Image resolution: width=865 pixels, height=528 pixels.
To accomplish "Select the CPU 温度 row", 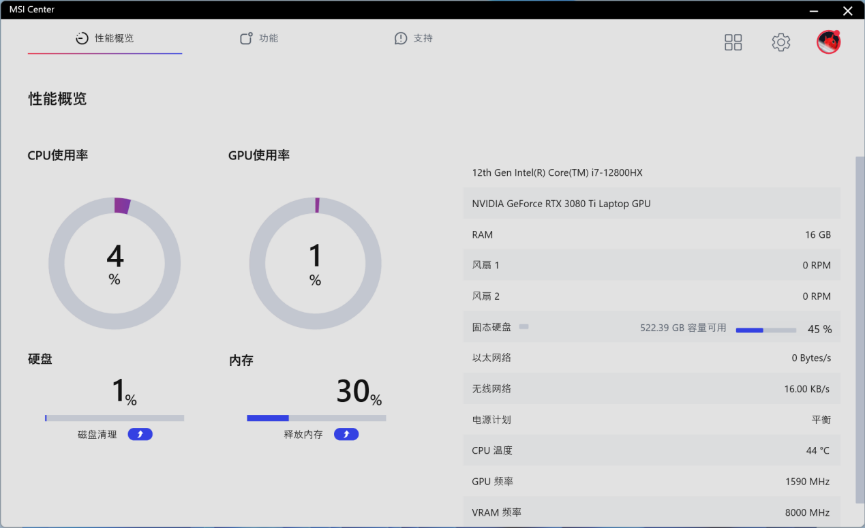I will [651, 451].
